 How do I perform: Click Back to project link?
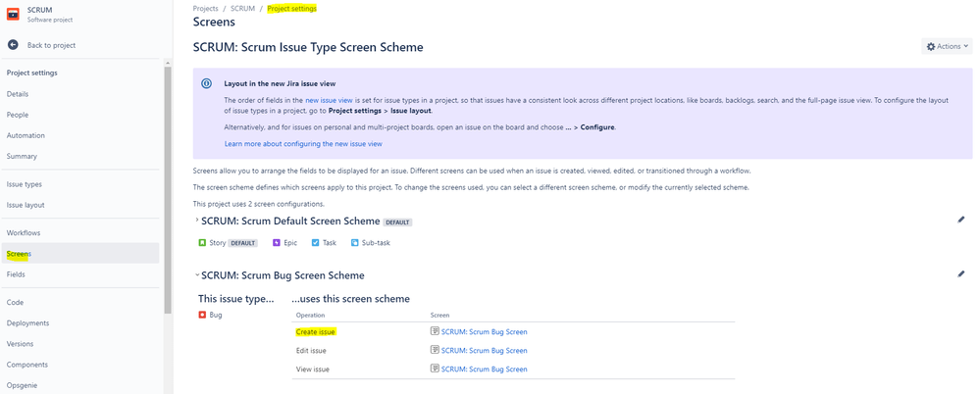(51, 45)
